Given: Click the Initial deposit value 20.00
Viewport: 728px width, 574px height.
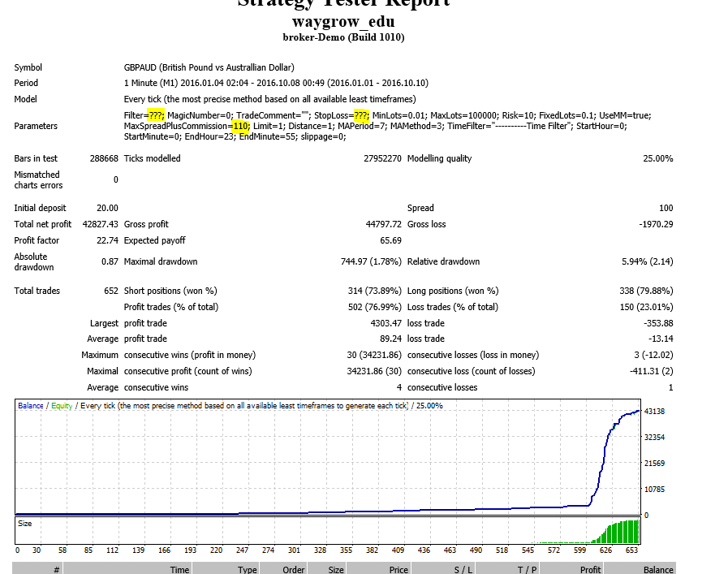Looking at the screenshot, I should click(107, 209).
